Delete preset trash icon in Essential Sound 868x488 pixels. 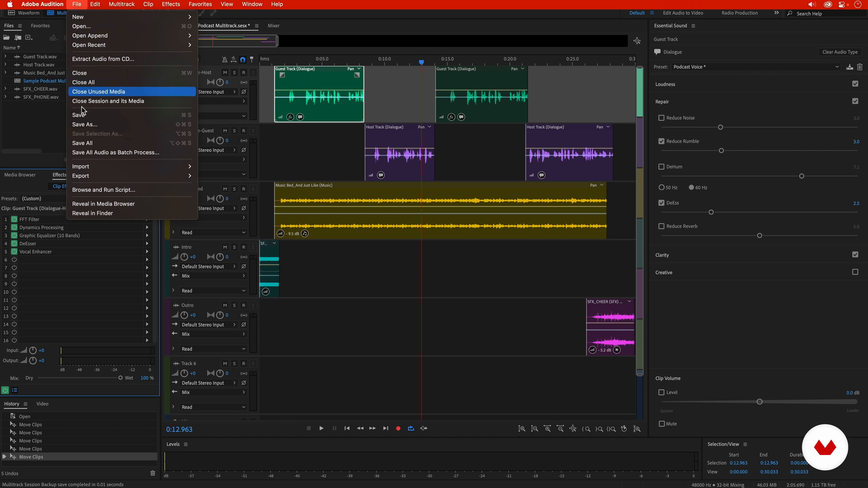point(860,67)
